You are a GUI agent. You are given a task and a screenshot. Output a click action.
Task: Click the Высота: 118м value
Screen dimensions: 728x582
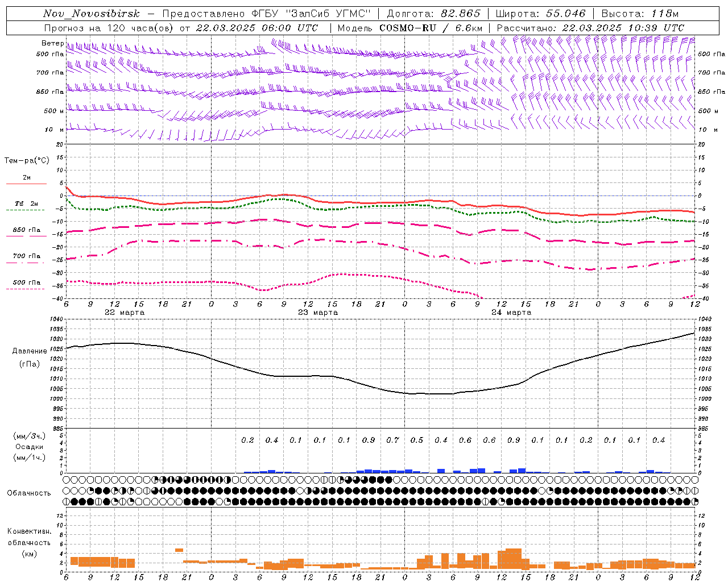coord(640,14)
